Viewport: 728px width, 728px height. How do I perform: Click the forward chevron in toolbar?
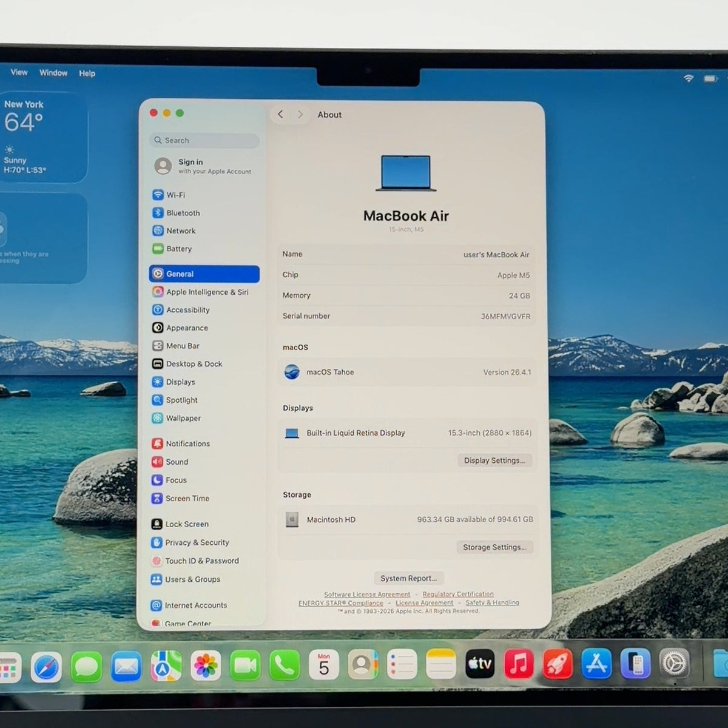pyautogui.click(x=300, y=114)
